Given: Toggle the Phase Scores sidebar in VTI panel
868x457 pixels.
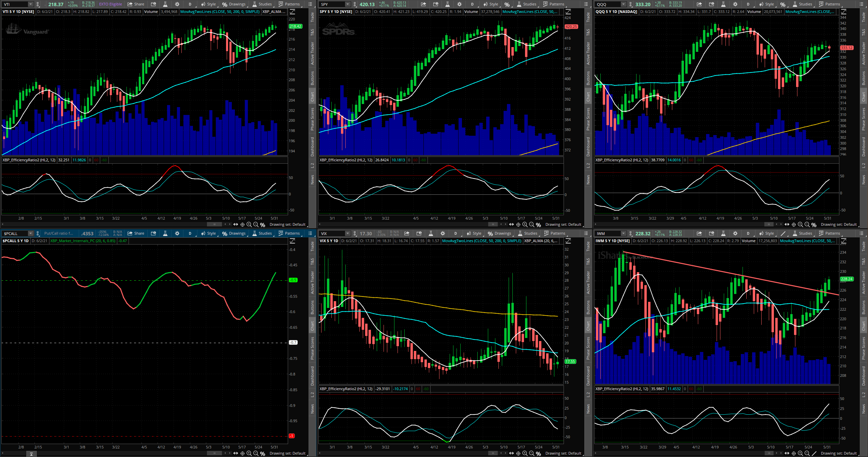Looking at the screenshot, I should (312, 119).
